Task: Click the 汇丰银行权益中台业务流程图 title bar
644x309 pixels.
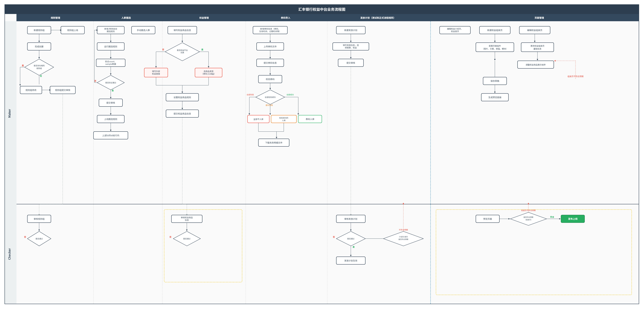Action: 322,9
